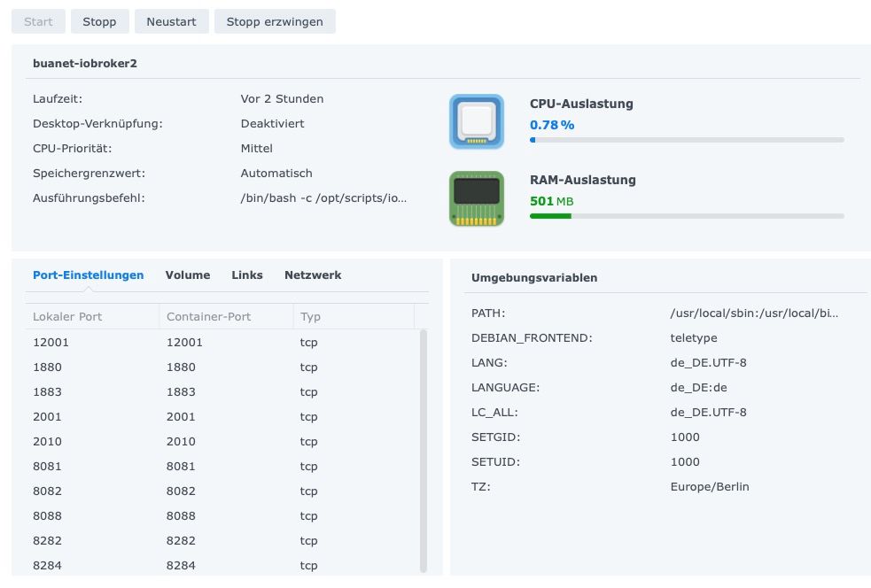This screenshot has height=588, width=871.
Task: Sort by Lokaler Port column header
Action: pos(92,317)
